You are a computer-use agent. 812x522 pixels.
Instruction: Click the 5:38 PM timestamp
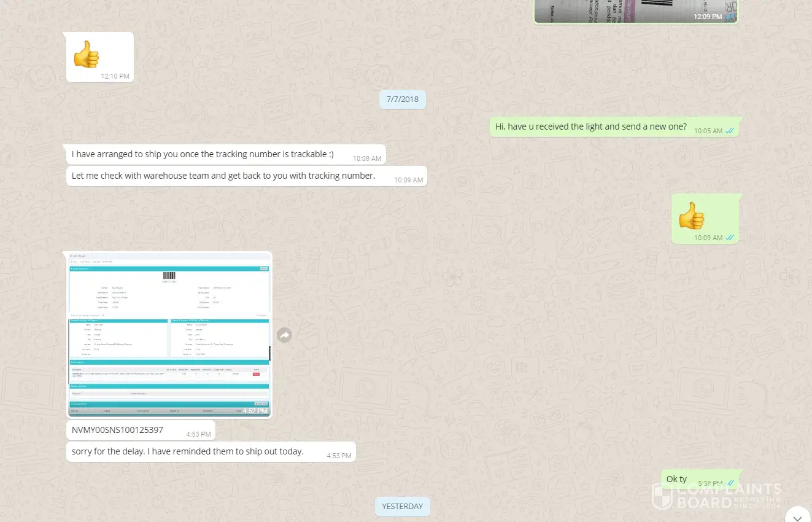click(x=710, y=483)
